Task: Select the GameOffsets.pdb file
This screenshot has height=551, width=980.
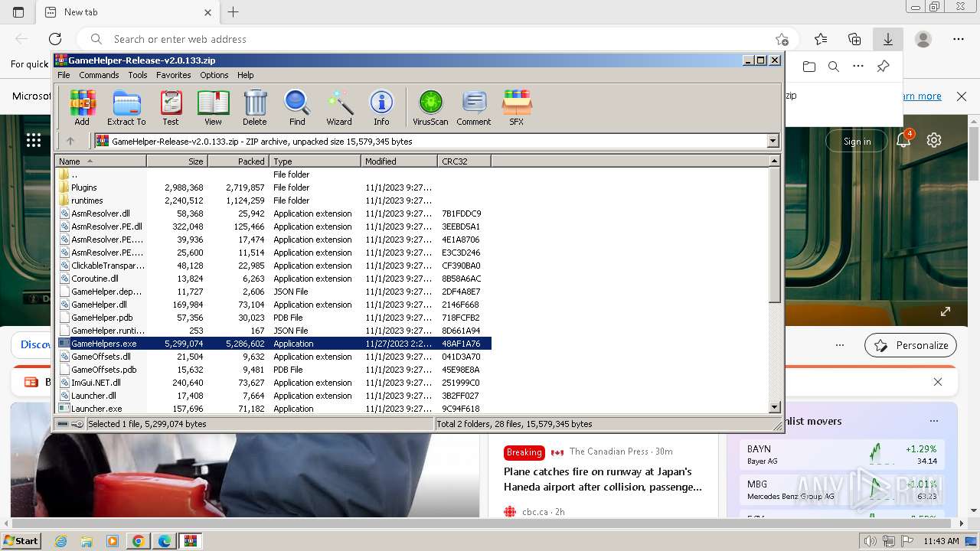Action: (x=274, y=370)
